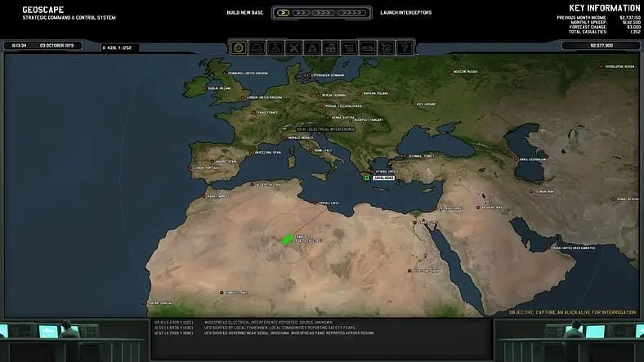Click Build New Base
This screenshot has width=644, height=362.
pos(245,13)
